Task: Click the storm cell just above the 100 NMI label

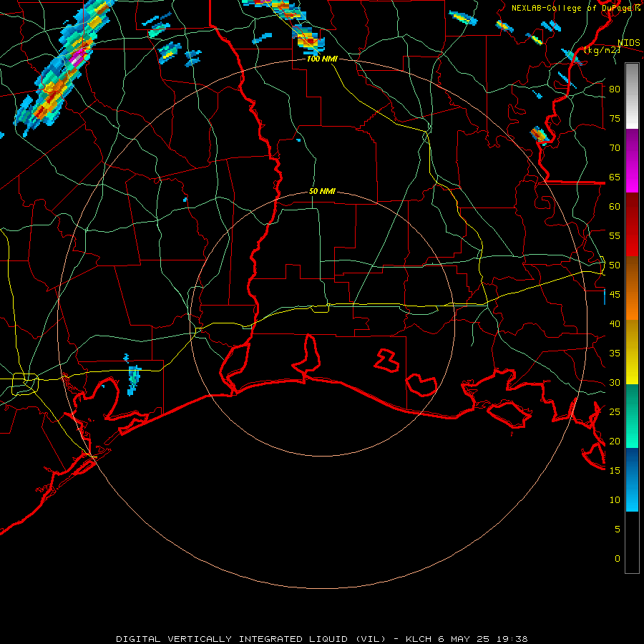Action: (x=308, y=40)
